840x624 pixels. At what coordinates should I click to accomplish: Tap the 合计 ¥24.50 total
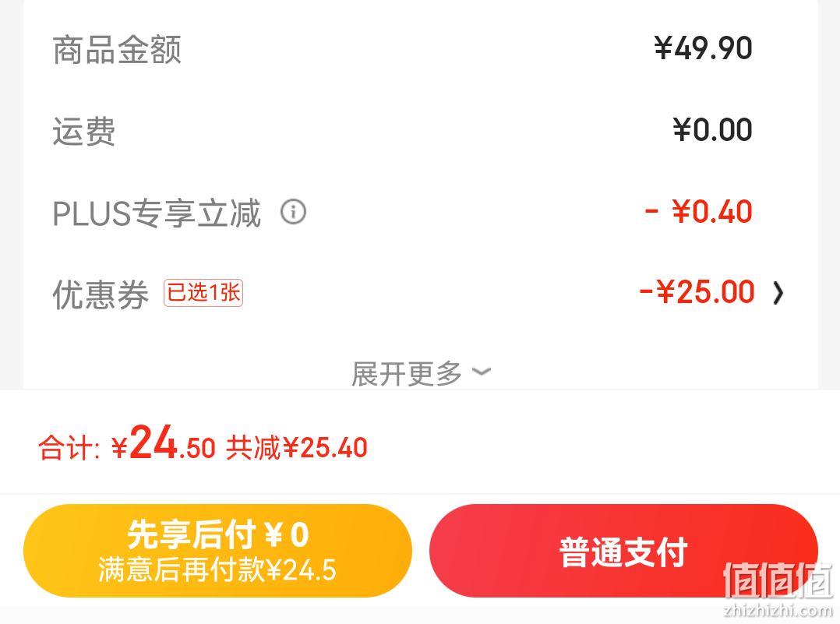(127, 445)
